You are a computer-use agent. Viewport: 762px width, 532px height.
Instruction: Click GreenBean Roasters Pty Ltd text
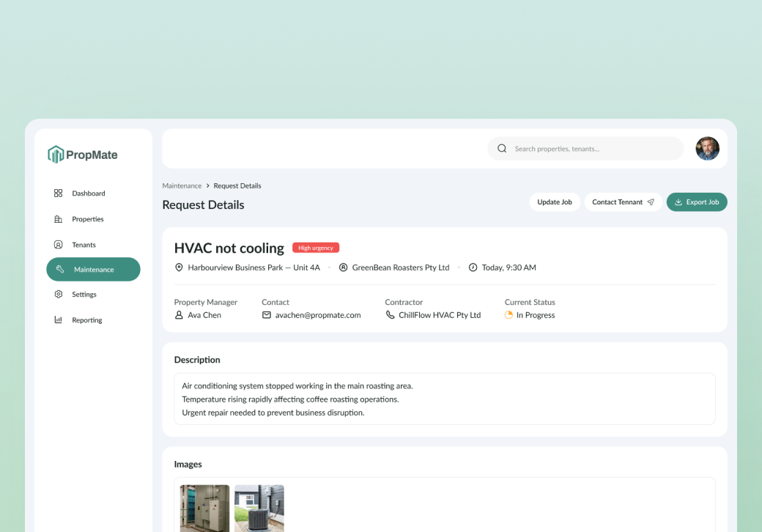tap(401, 267)
